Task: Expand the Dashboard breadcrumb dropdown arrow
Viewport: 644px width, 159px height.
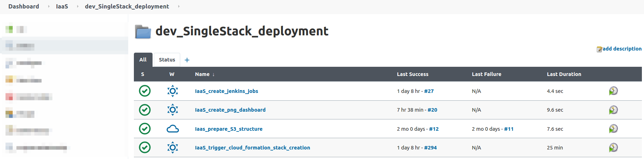Action: 49,6
